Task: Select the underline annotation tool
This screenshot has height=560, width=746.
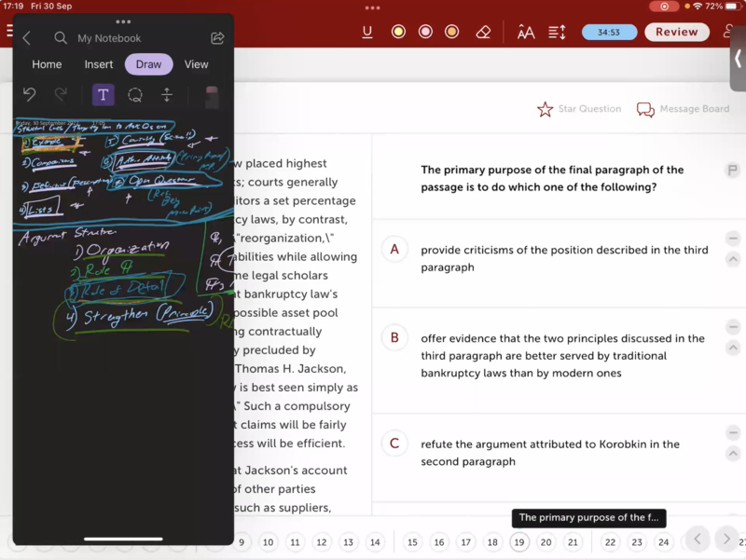Action: (x=367, y=32)
